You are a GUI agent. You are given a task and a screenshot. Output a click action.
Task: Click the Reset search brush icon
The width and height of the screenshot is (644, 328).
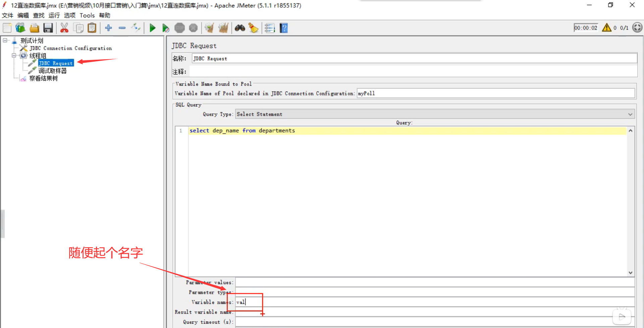coord(254,28)
